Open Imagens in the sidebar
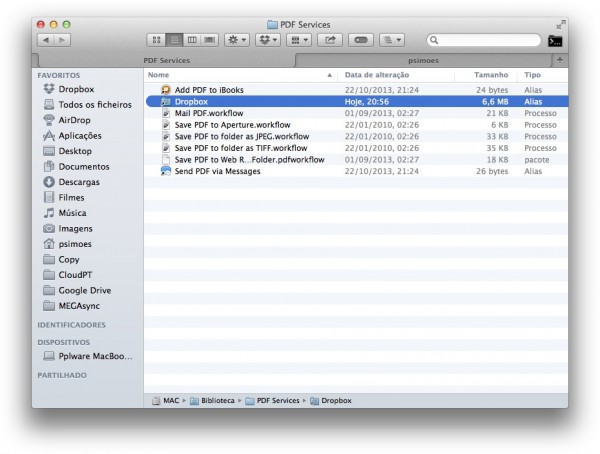This screenshot has width=600, height=454. pos(68,229)
